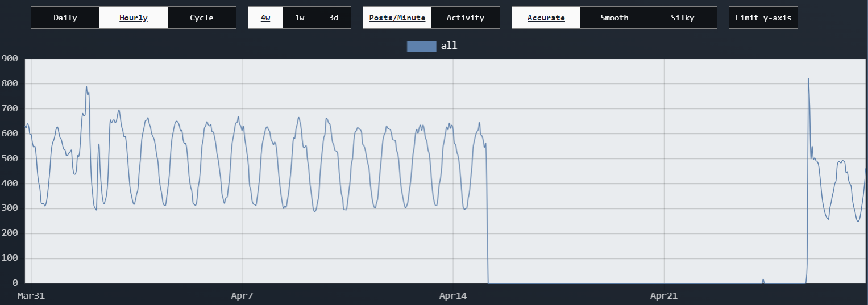
Task: Choose the Activity metric
Action: click(466, 18)
